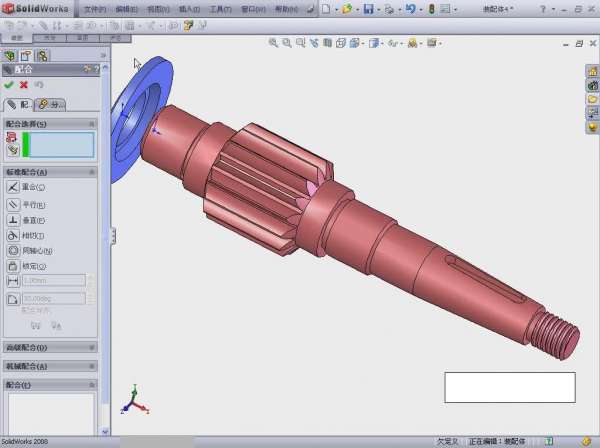
Task: Click the multiple mate mode icon
Action: [13, 150]
